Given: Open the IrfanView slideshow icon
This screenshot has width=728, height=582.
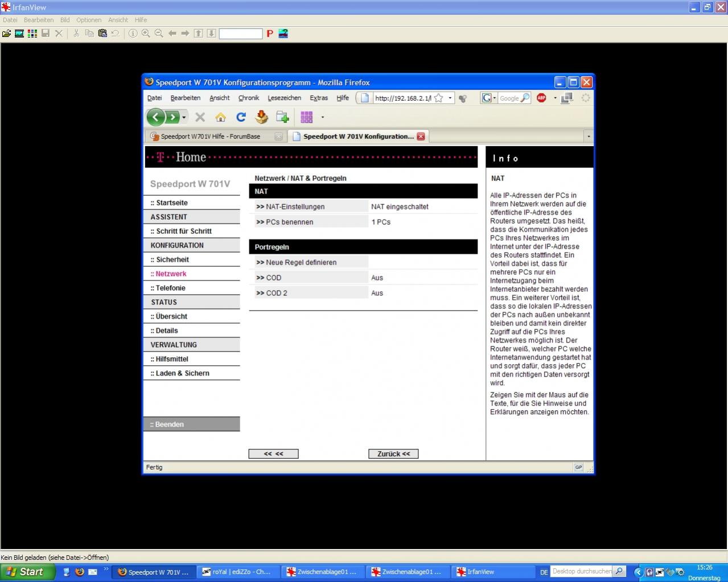Looking at the screenshot, I should (19, 34).
